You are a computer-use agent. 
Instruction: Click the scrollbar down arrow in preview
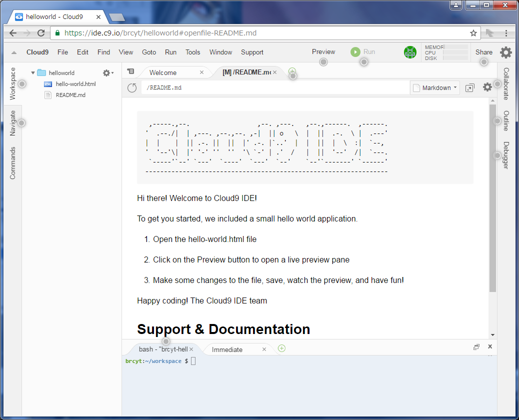click(x=492, y=335)
